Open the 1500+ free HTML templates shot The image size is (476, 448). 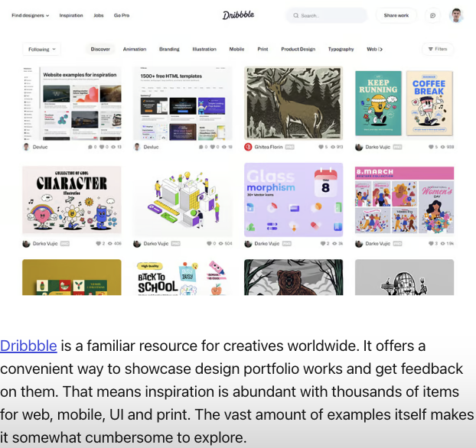[183, 104]
